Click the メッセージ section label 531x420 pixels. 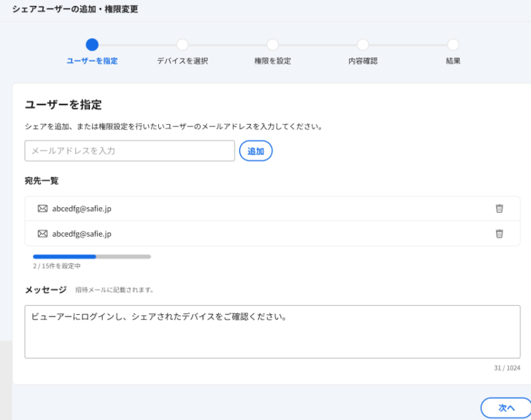[x=46, y=290]
